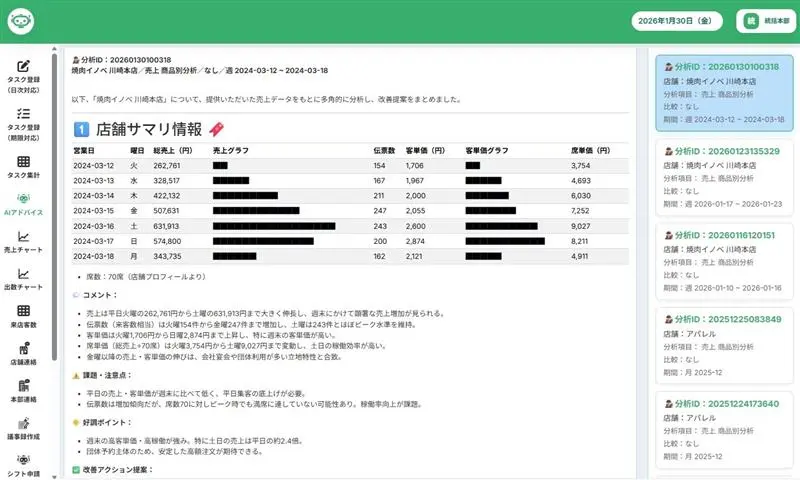Click the 2024-03-15 date cell

pos(94,211)
